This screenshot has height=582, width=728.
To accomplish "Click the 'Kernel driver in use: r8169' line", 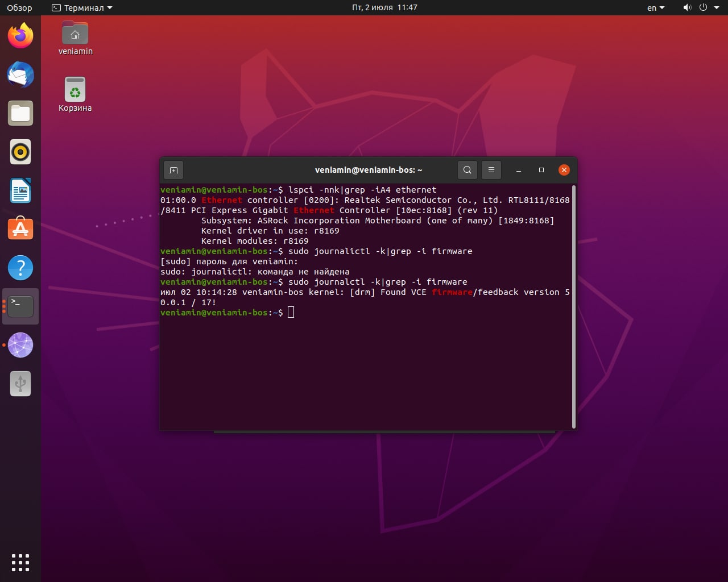I will pyautogui.click(x=270, y=231).
